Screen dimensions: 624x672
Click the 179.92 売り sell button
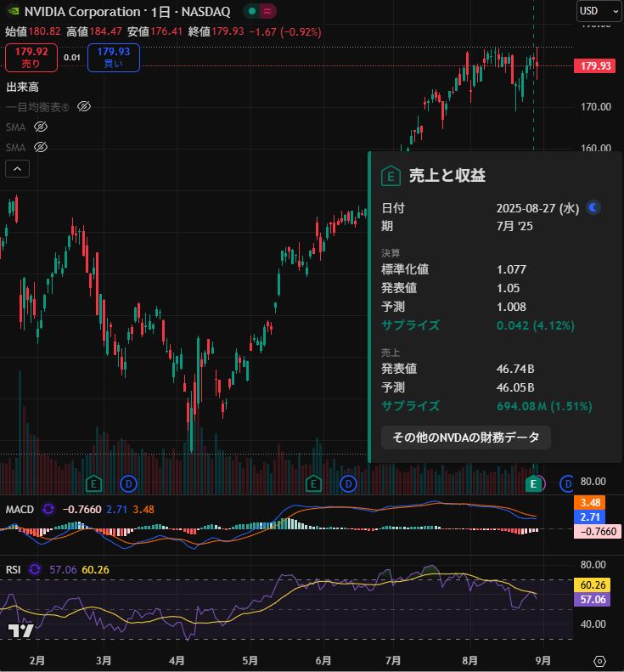coord(31,58)
